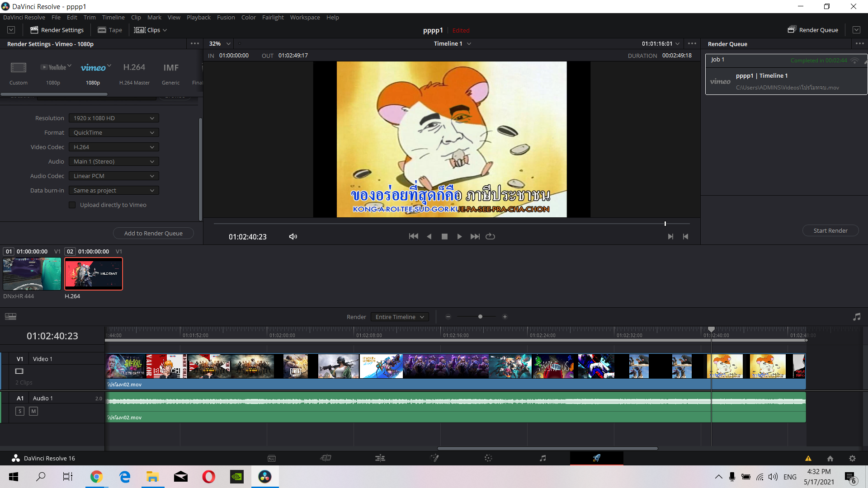This screenshot has height=488, width=868.
Task: Expand the Resolution dropdown
Action: [114, 118]
